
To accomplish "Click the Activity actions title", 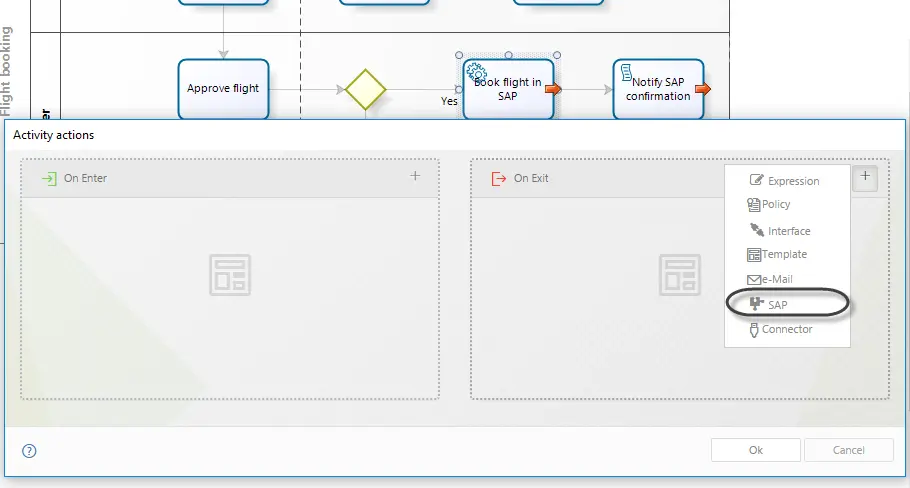I will click(x=53, y=135).
